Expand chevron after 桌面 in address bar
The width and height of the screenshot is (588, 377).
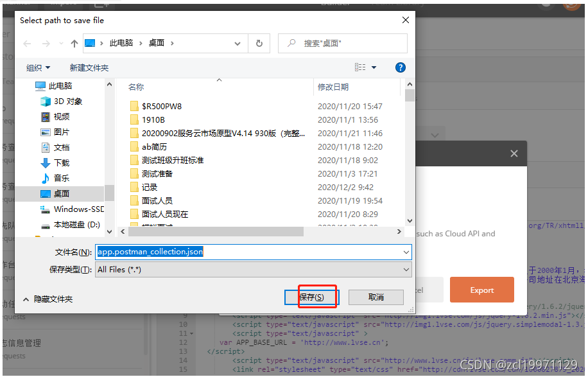(x=172, y=44)
